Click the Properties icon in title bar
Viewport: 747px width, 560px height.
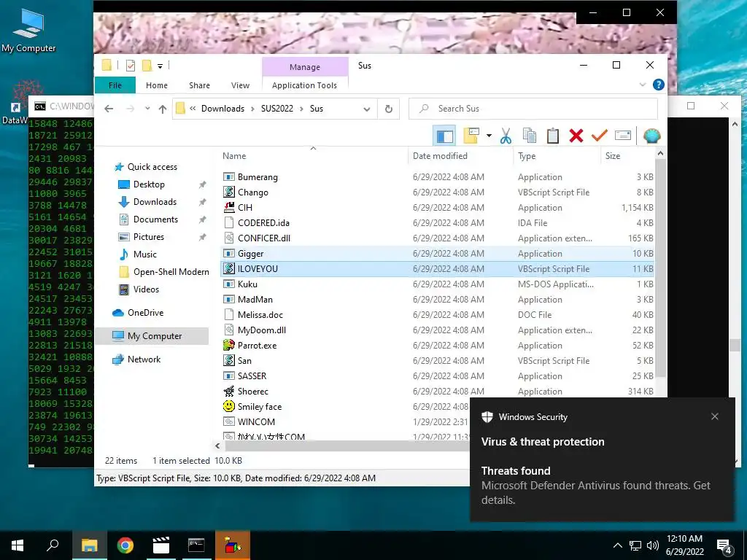click(130, 66)
